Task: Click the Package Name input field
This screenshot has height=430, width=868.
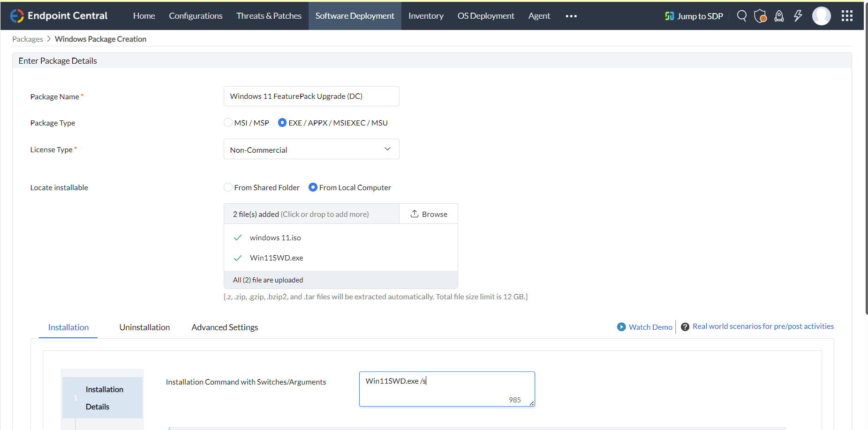Action: click(x=311, y=96)
